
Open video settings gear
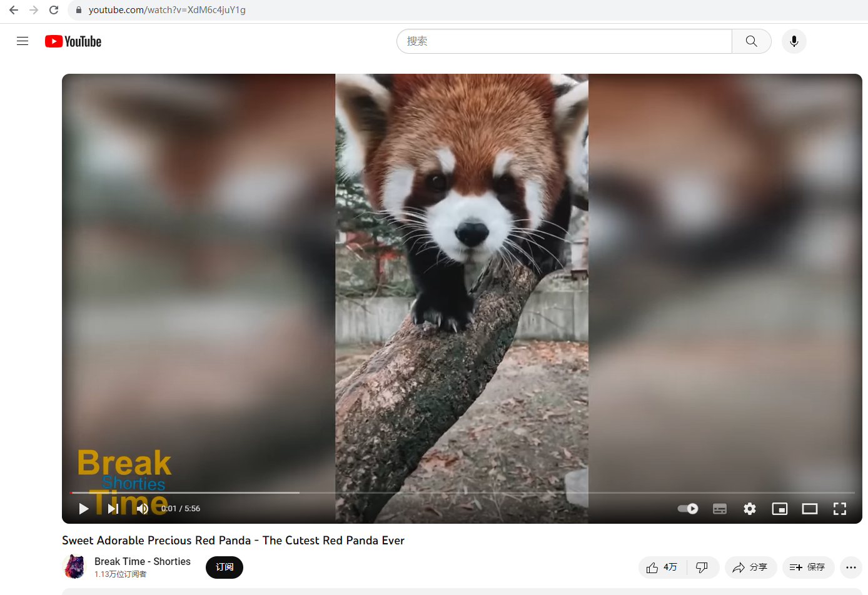point(750,509)
